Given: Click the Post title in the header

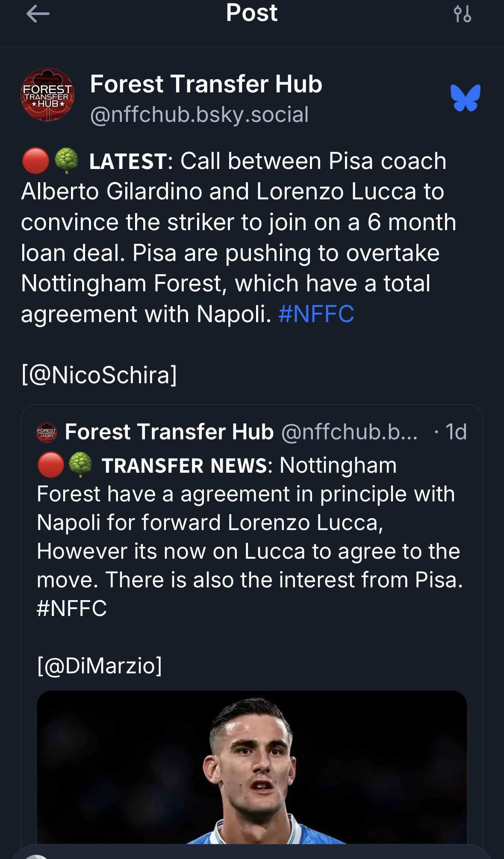Looking at the screenshot, I should pyautogui.click(x=252, y=13).
